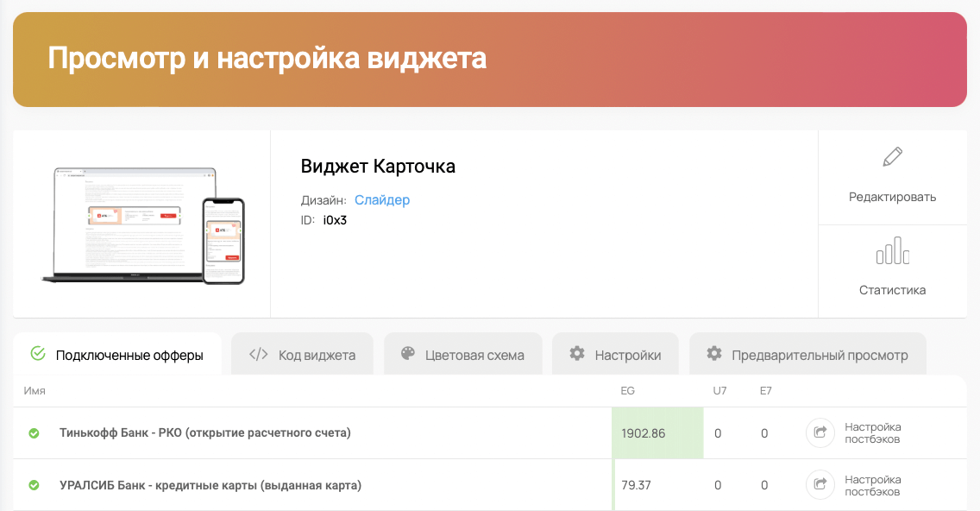Image resolution: width=980 pixels, height=511 pixels.
Task: Open the Код виджета tab
Action: (x=303, y=354)
